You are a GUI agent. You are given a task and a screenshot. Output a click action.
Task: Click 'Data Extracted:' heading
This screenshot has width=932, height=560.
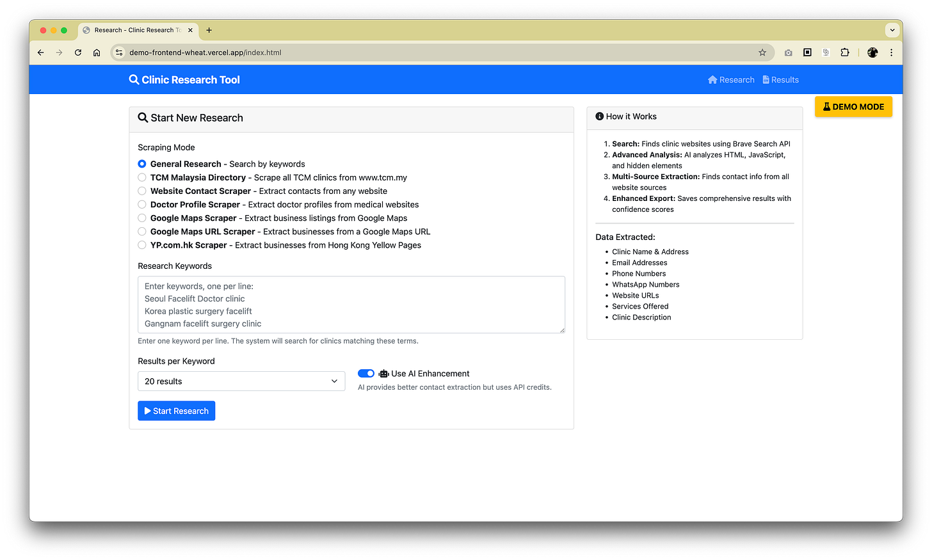(625, 237)
